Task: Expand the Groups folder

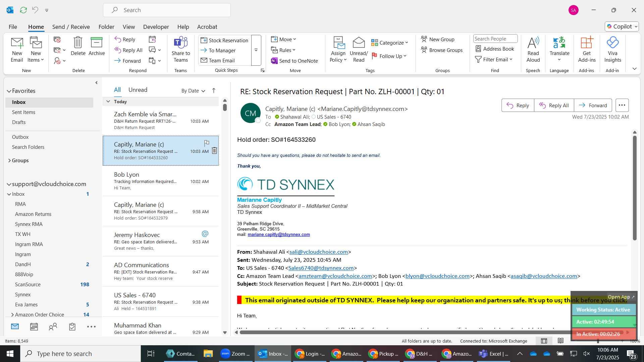Action: 9,161
